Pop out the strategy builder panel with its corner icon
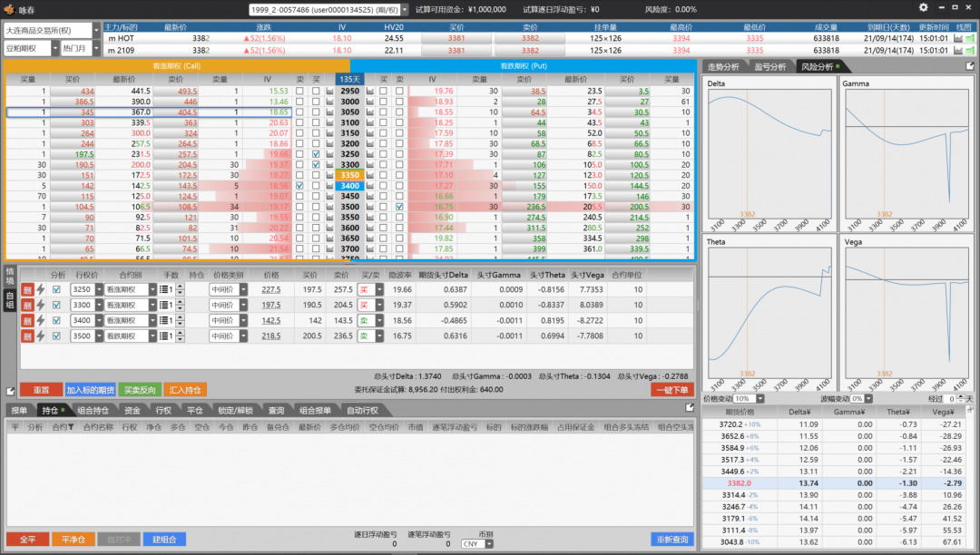Image resolution: width=980 pixels, height=555 pixels. [x=11, y=392]
